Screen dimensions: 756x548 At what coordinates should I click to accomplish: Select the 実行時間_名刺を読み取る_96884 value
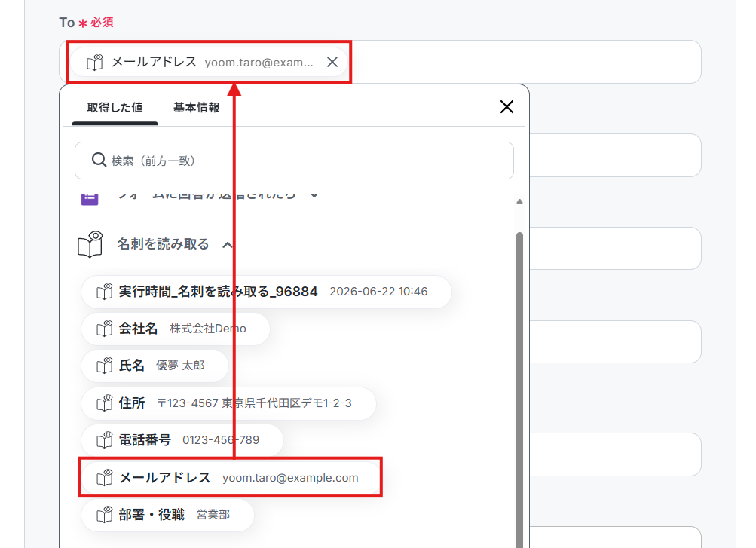(x=266, y=292)
